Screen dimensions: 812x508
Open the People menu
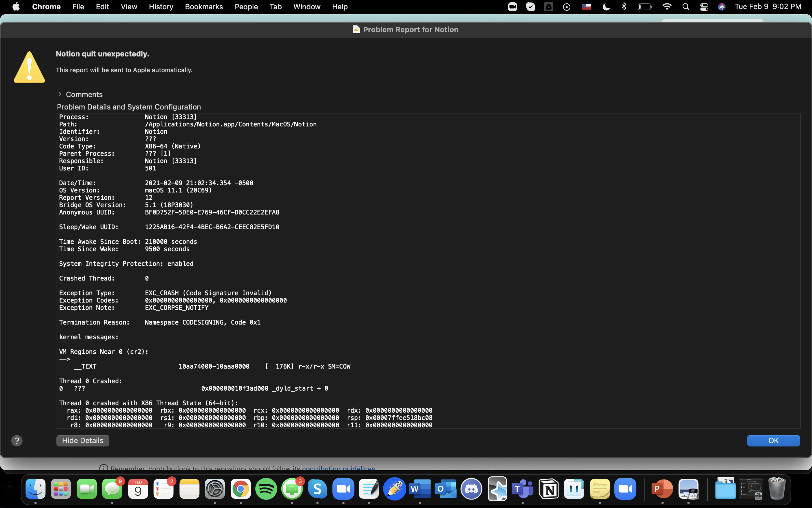click(246, 7)
